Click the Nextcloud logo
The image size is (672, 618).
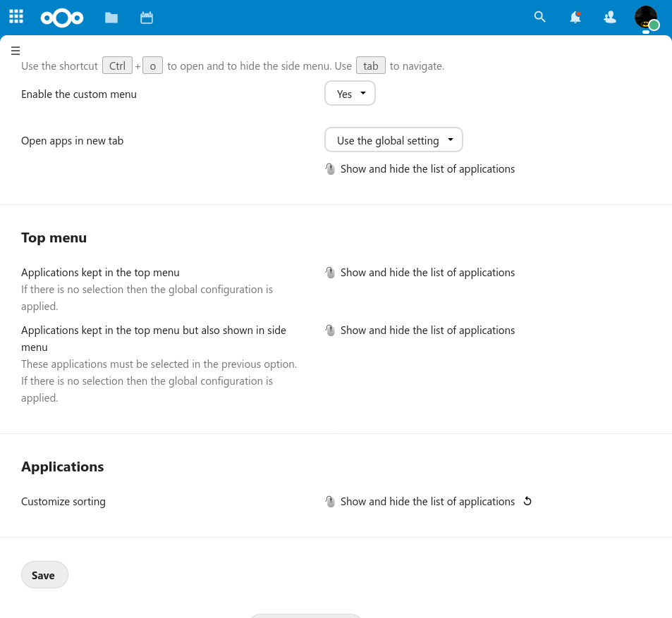click(62, 18)
